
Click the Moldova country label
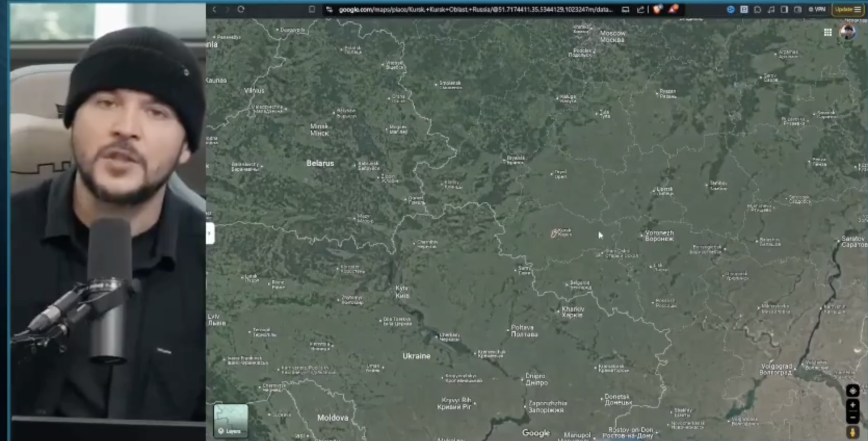pyautogui.click(x=333, y=418)
